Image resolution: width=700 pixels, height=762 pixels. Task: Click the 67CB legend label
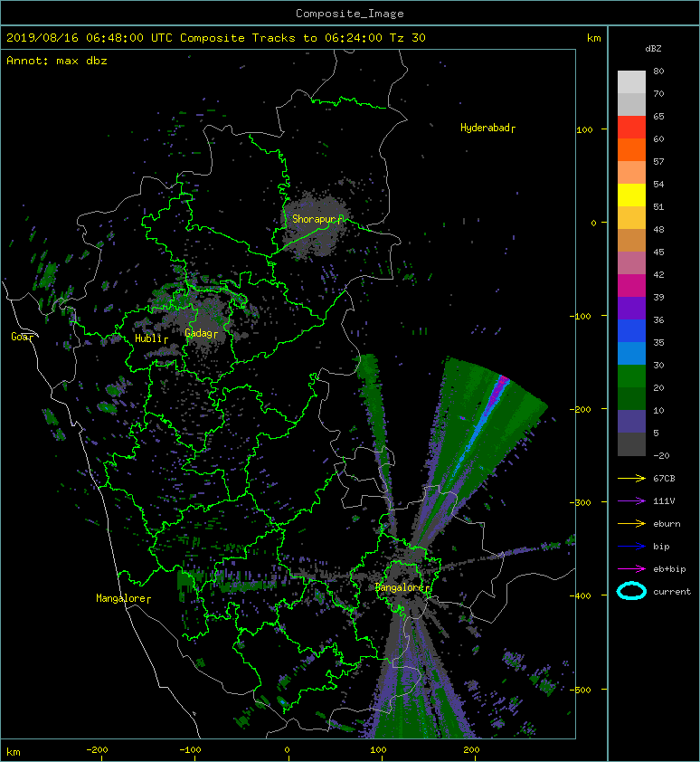(x=664, y=478)
